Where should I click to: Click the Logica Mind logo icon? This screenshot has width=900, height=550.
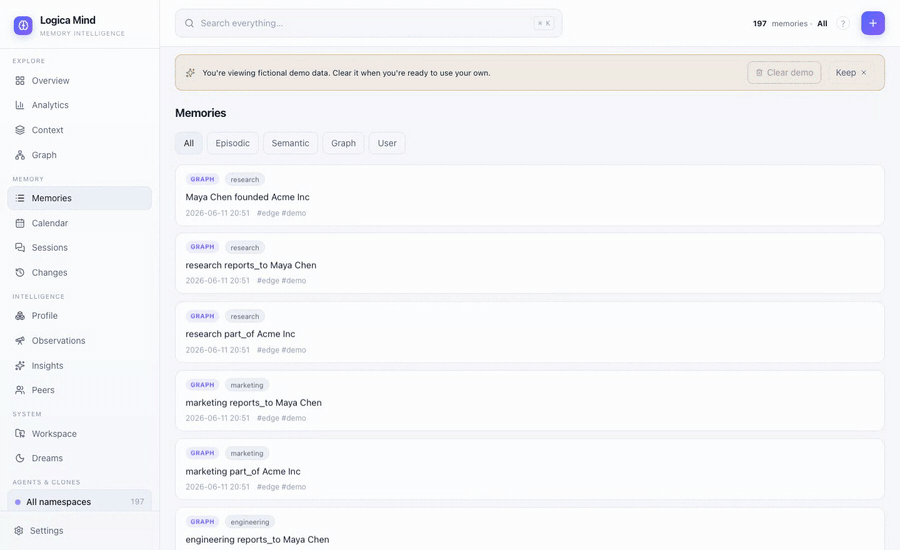click(23, 25)
